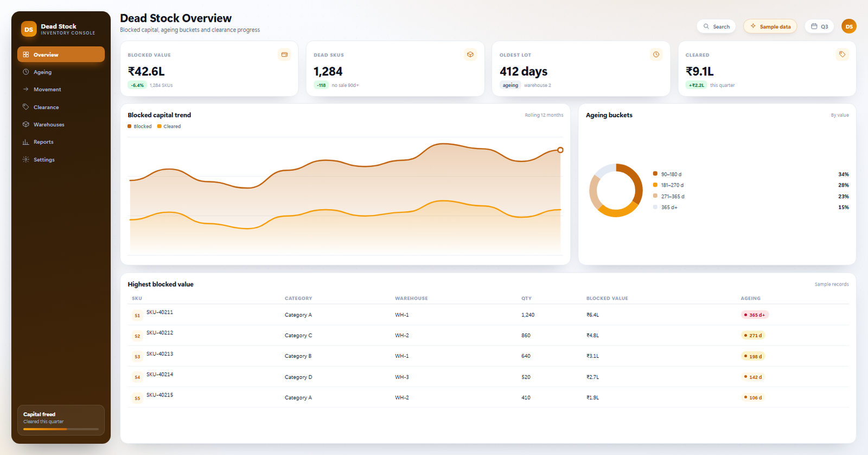
Task: Click the Category D cell
Action: 298,377
